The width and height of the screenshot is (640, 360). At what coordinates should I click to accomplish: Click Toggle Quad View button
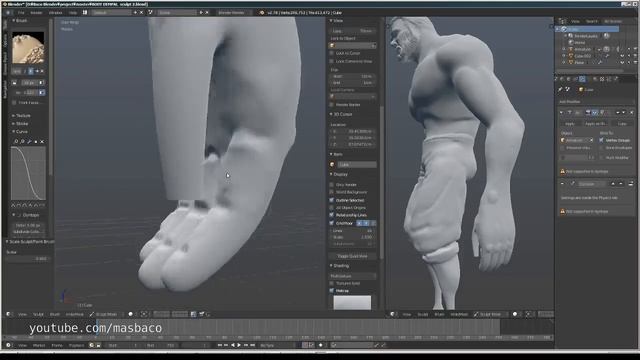tap(352, 256)
